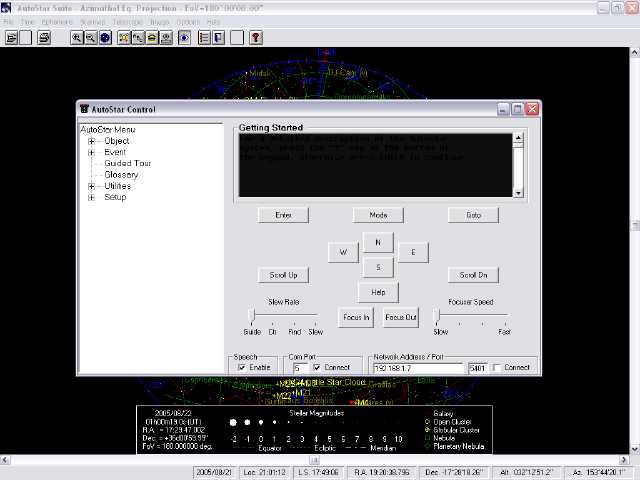Click the Com Port number field
The image size is (640, 480).
click(299, 368)
